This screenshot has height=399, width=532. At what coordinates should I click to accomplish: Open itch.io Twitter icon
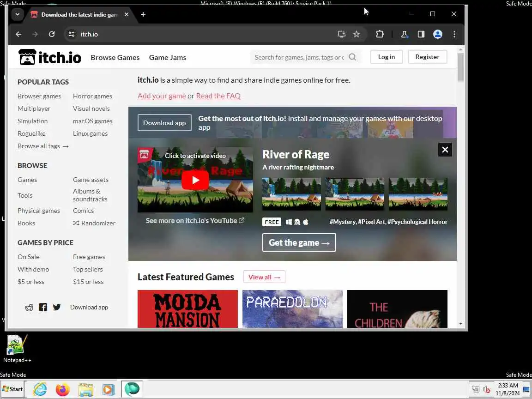click(57, 307)
